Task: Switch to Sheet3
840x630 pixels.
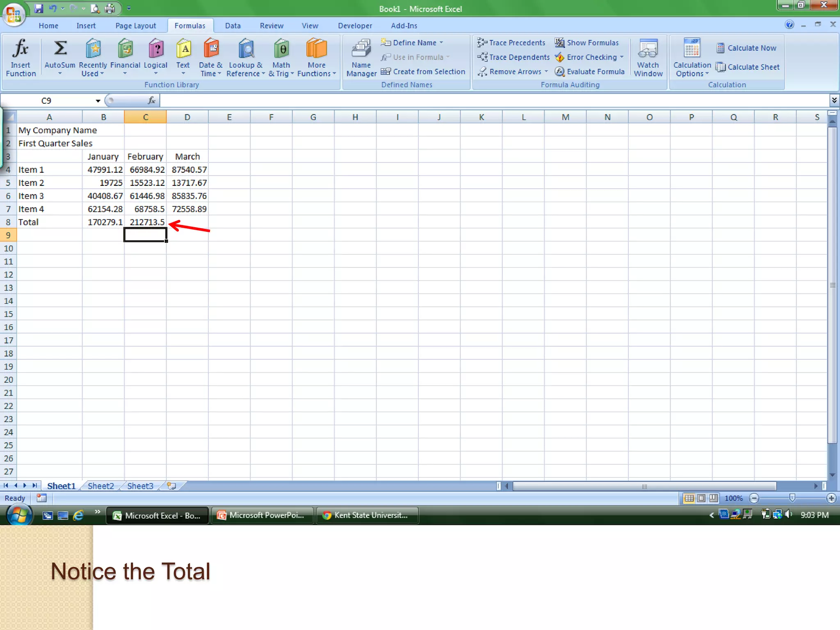Action: pyautogui.click(x=140, y=486)
